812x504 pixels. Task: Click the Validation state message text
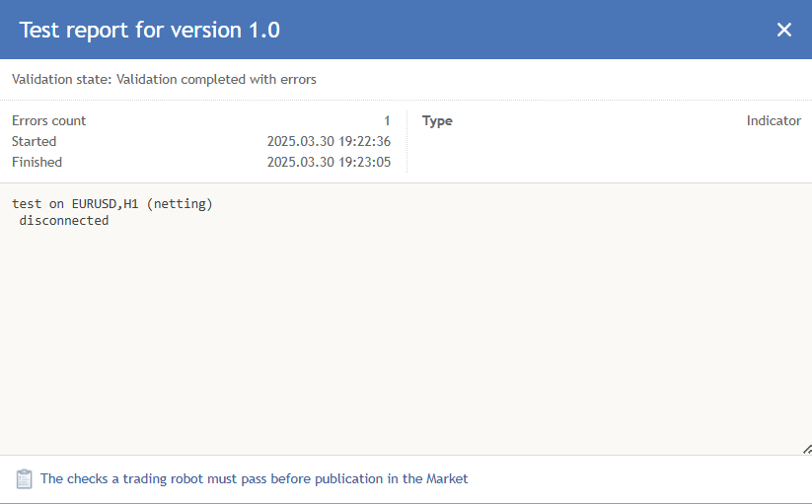tap(164, 79)
